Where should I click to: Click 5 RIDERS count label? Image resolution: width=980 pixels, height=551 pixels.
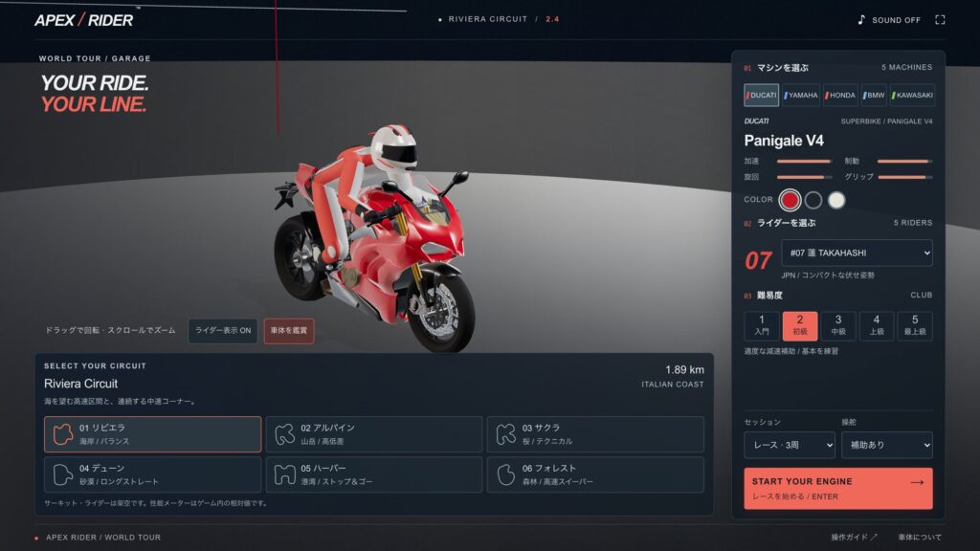tap(912, 223)
